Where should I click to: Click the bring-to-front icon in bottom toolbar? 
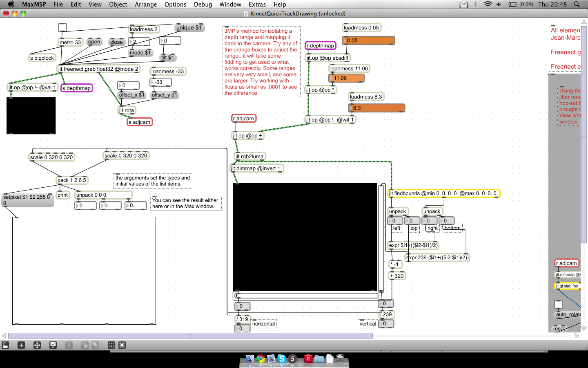pyautogui.click(x=85, y=345)
